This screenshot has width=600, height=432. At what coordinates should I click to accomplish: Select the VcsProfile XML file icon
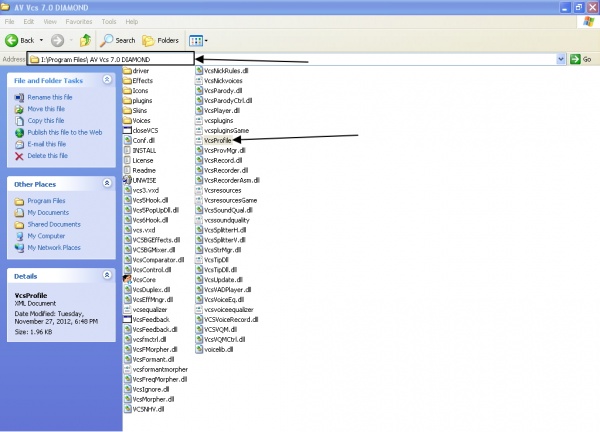point(199,140)
